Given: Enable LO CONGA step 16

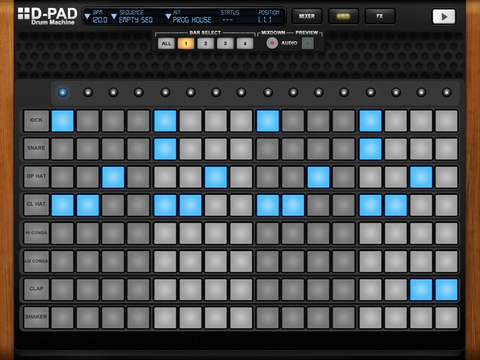Looking at the screenshot, I should coord(446,261).
